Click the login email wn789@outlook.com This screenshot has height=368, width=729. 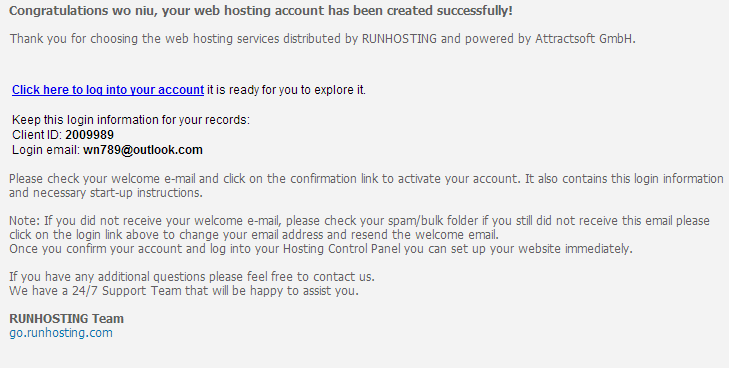point(143,150)
